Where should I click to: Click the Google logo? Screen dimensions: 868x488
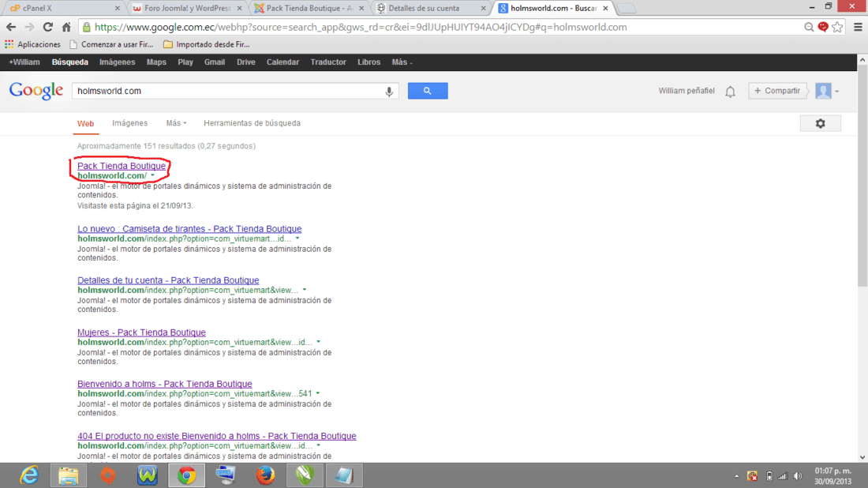coord(36,91)
